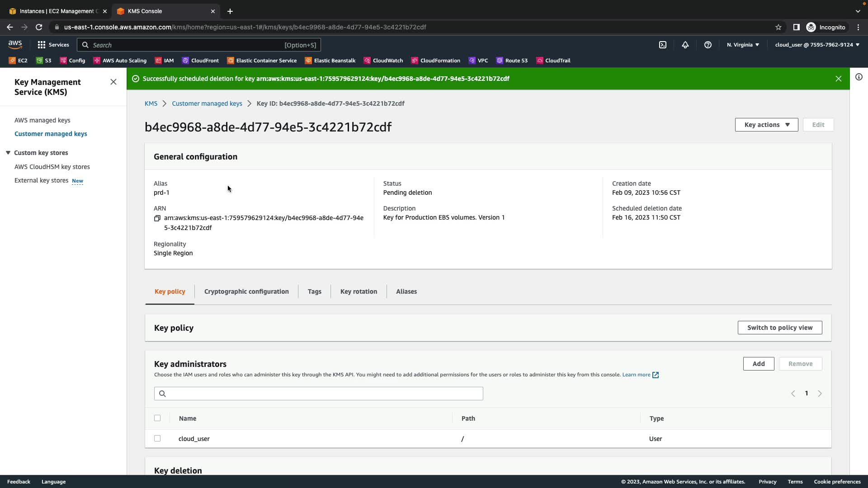Click the CloudTrail bookmark icon

click(x=540, y=61)
